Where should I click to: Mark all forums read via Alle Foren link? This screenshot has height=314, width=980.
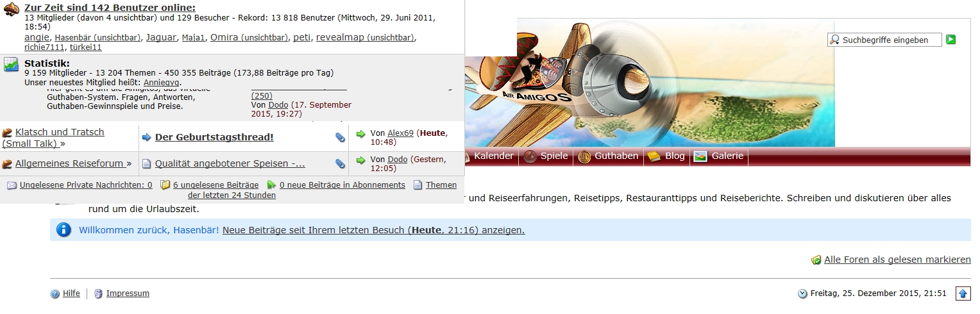[897, 260]
